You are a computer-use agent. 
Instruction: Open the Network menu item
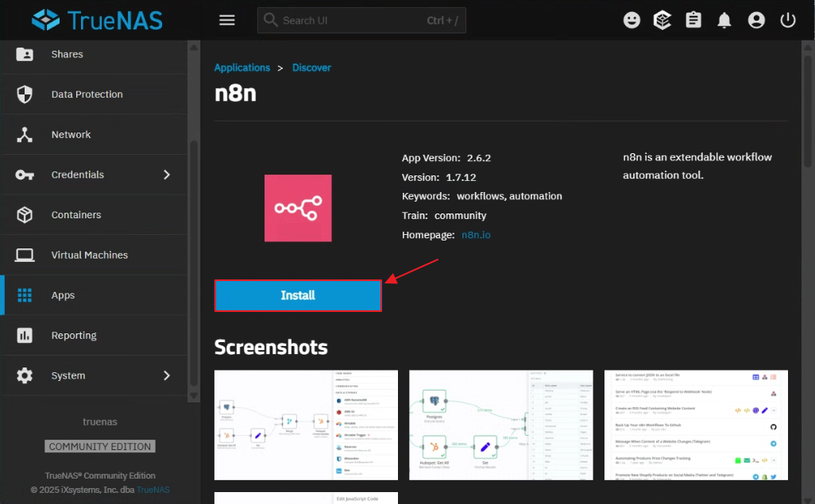pyautogui.click(x=94, y=134)
